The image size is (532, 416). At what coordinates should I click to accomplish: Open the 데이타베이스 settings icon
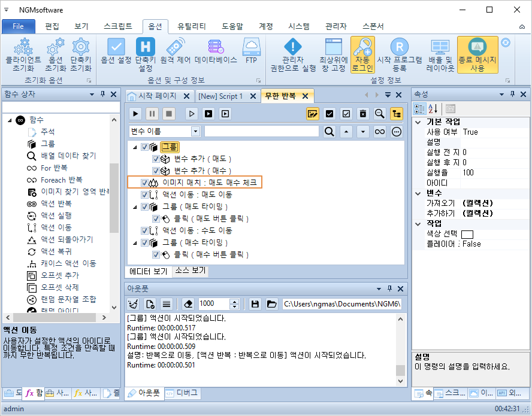pyautogui.click(x=216, y=51)
